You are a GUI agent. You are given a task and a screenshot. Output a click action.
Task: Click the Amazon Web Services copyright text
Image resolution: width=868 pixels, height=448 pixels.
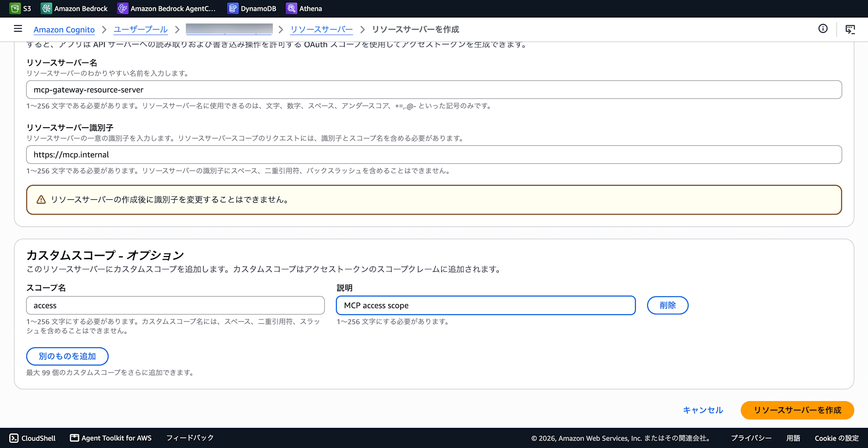(621, 438)
